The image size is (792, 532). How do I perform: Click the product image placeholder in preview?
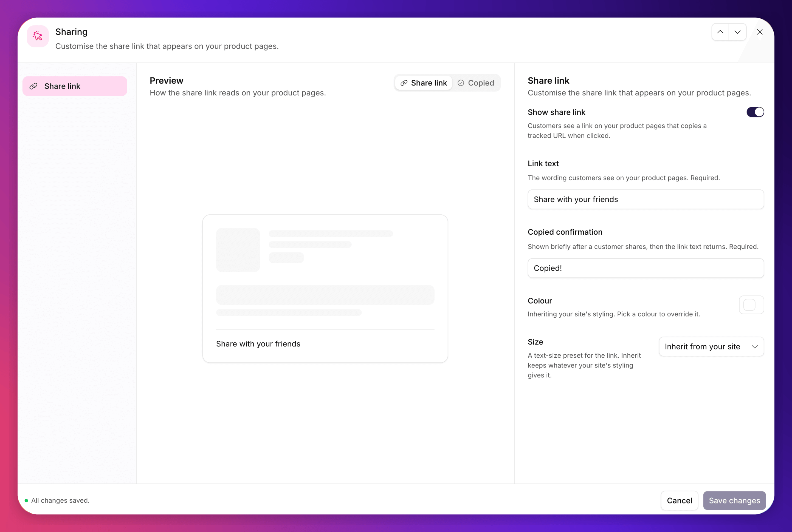238,250
